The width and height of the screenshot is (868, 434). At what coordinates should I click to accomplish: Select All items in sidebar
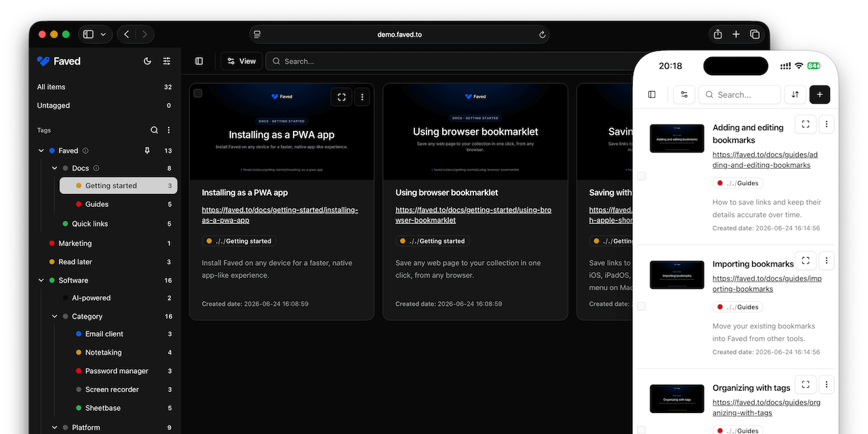coord(104,87)
